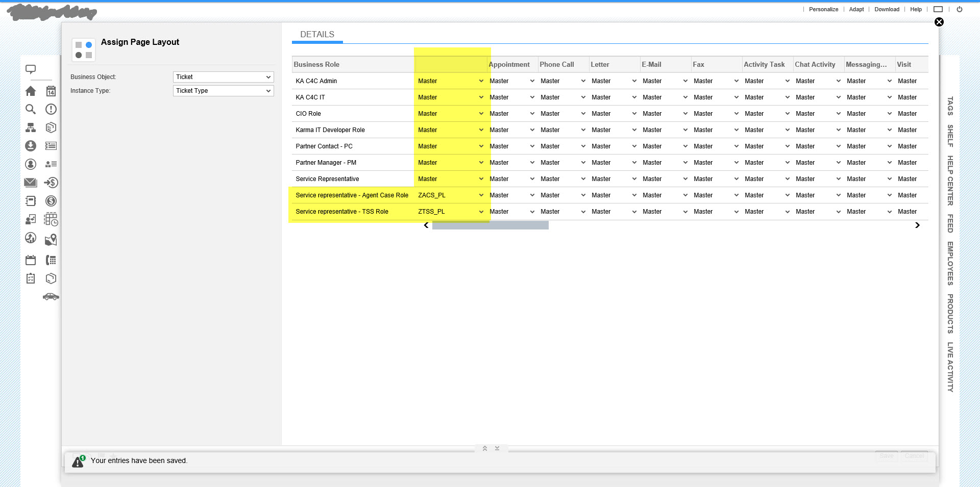The height and width of the screenshot is (487, 980).
Task: Open the outlined box icon above the car
Action: click(x=51, y=278)
